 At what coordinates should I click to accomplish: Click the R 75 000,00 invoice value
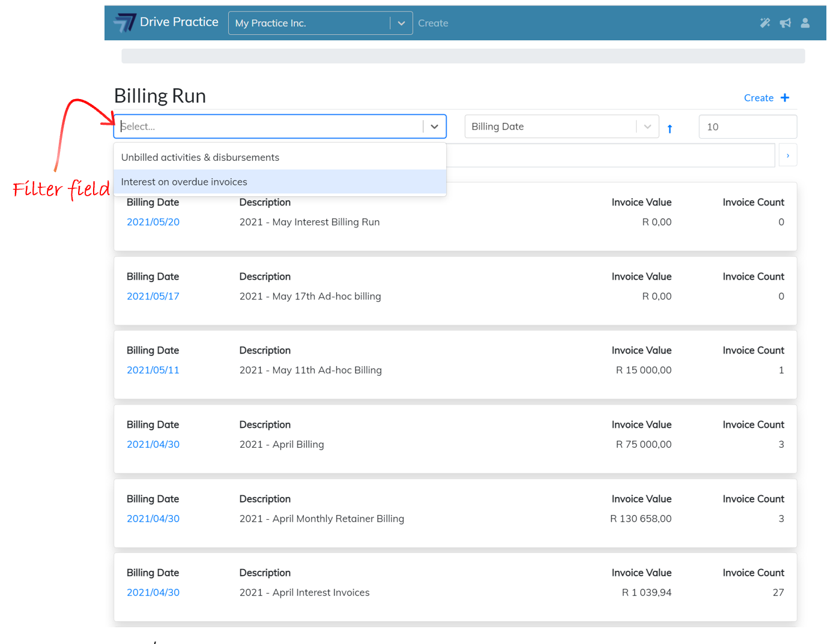(x=644, y=445)
